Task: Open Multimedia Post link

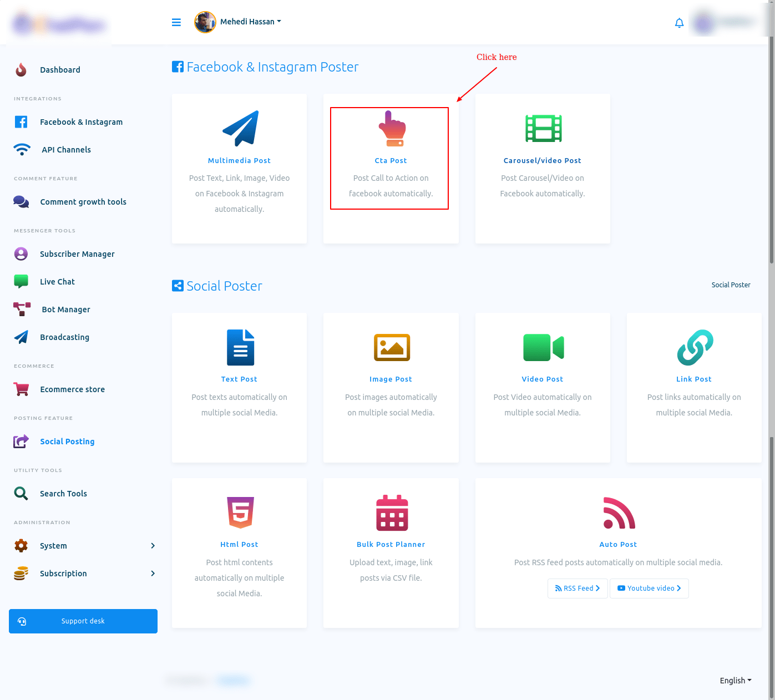Action: (x=239, y=161)
